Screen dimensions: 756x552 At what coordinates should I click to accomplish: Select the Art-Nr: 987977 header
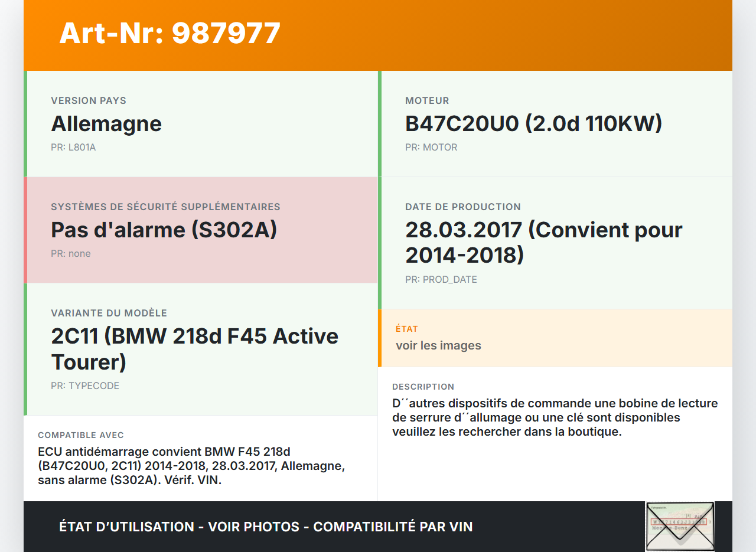(x=170, y=34)
